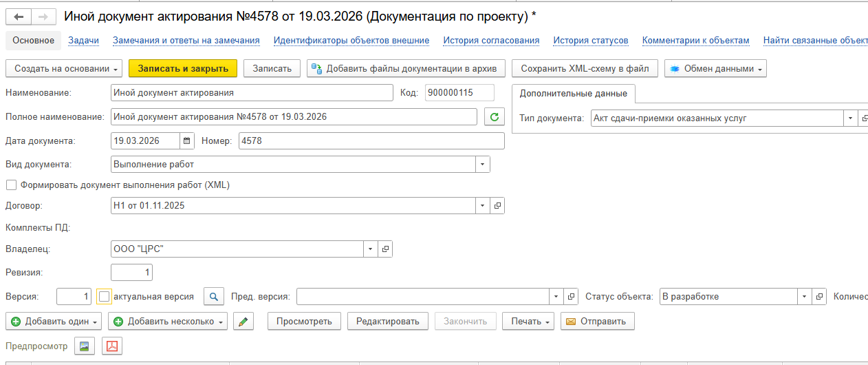Open the Задачи tab
Image resolution: width=868 pixels, height=365 pixels.
(83, 41)
